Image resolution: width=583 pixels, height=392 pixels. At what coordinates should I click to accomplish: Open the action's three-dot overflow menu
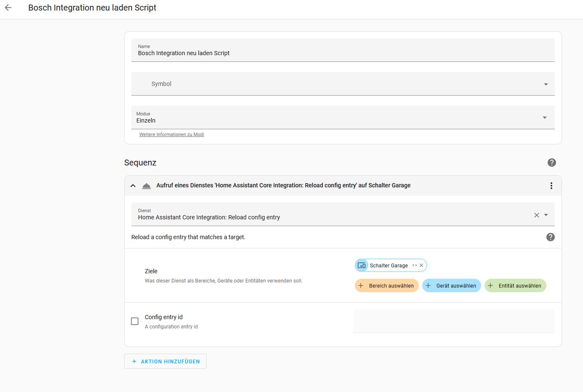tap(551, 186)
